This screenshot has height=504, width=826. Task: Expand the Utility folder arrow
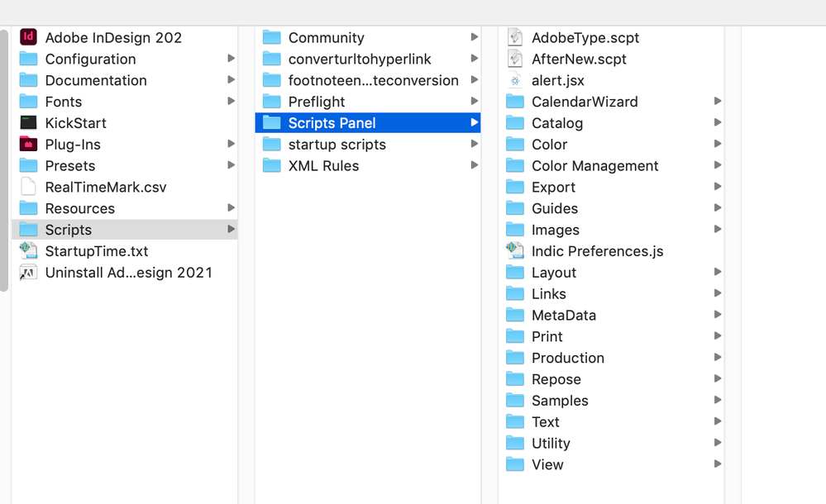[x=718, y=442]
